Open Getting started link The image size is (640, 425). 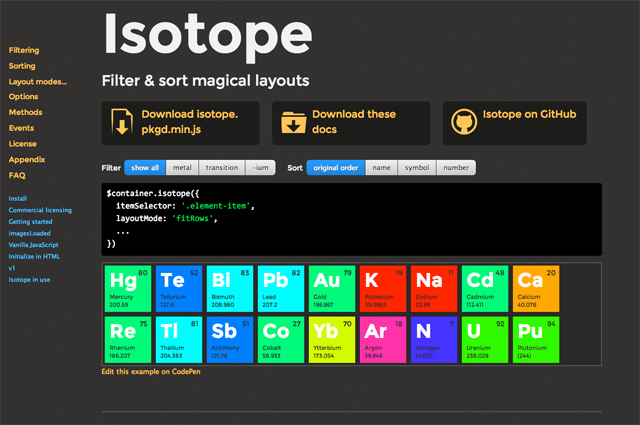click(30, 222)
